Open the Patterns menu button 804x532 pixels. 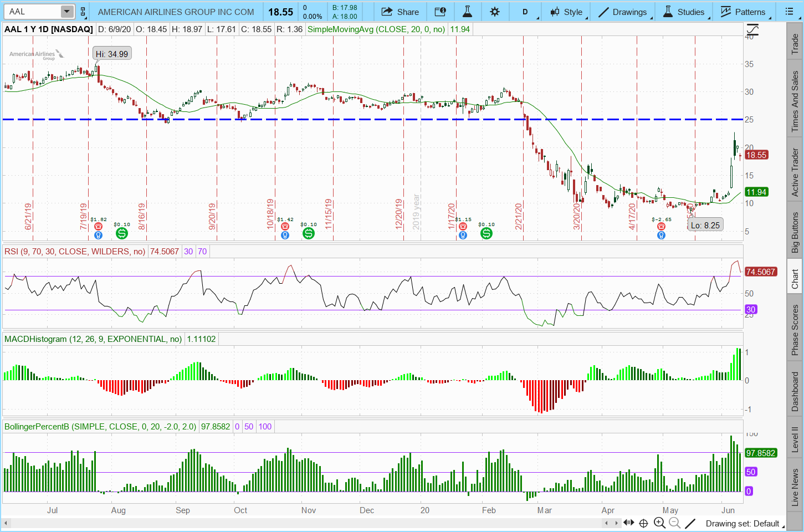[743, 12]
